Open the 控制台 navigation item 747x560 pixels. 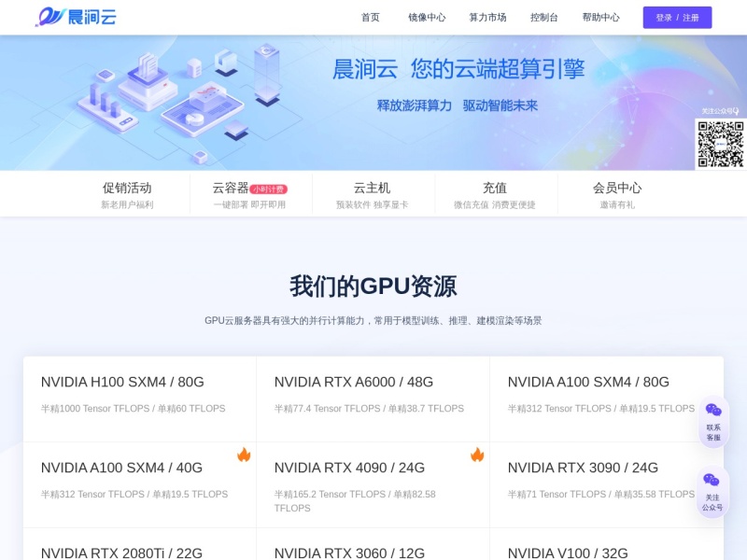click(x=544, y=18)
